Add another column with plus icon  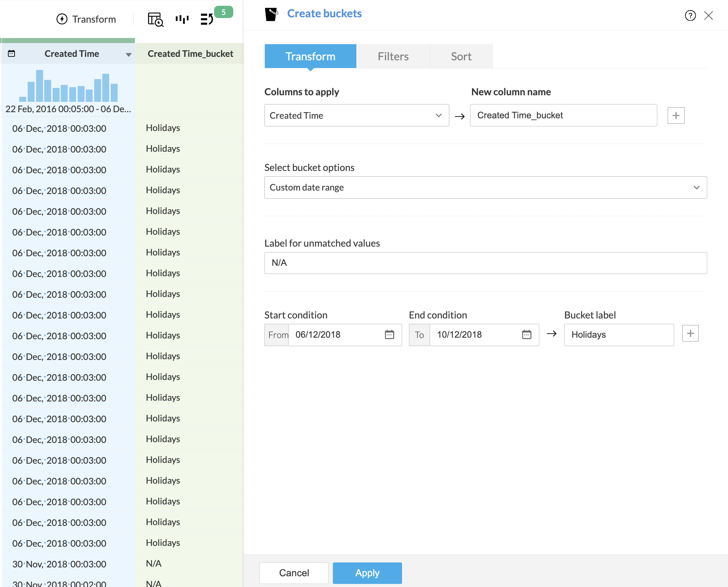coord(676,116)
